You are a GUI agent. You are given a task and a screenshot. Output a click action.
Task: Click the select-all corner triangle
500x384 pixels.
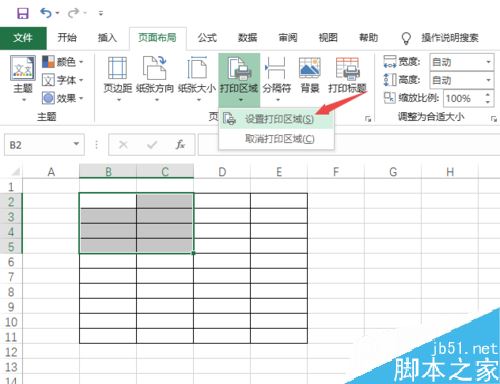[15, 172]
